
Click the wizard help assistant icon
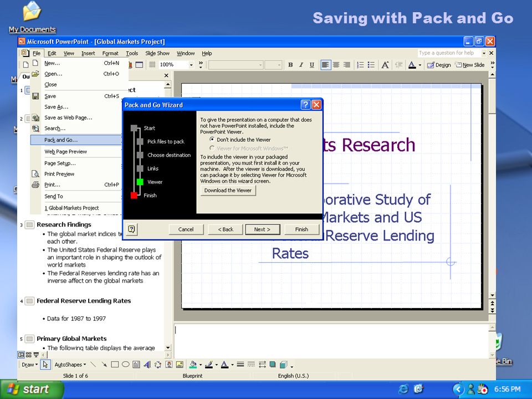click(x=132, y=229)
